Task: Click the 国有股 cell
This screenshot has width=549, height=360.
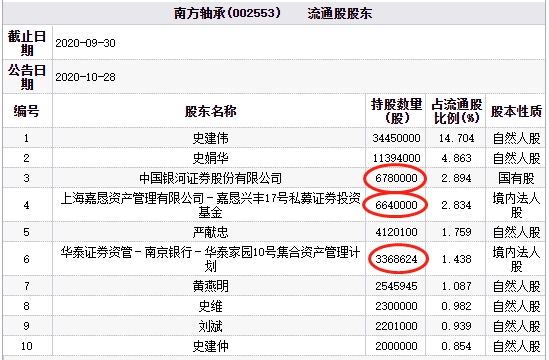Action: pos(516,178)
